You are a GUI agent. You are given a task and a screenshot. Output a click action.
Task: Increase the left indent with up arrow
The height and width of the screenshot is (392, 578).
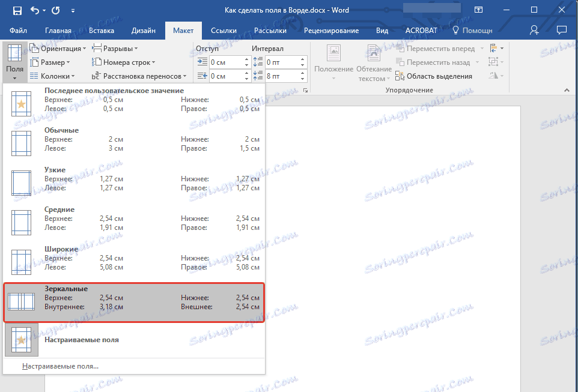246,59
